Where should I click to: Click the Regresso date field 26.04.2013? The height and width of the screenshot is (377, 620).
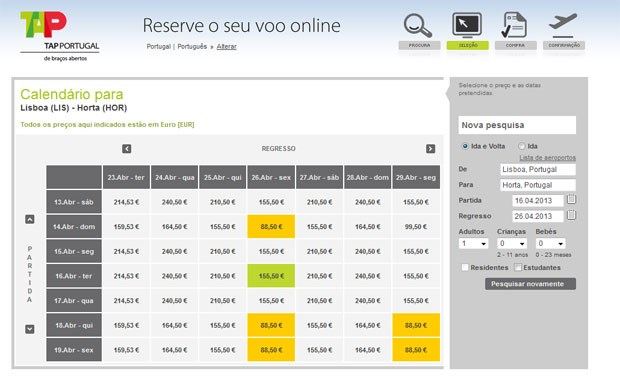538,216
